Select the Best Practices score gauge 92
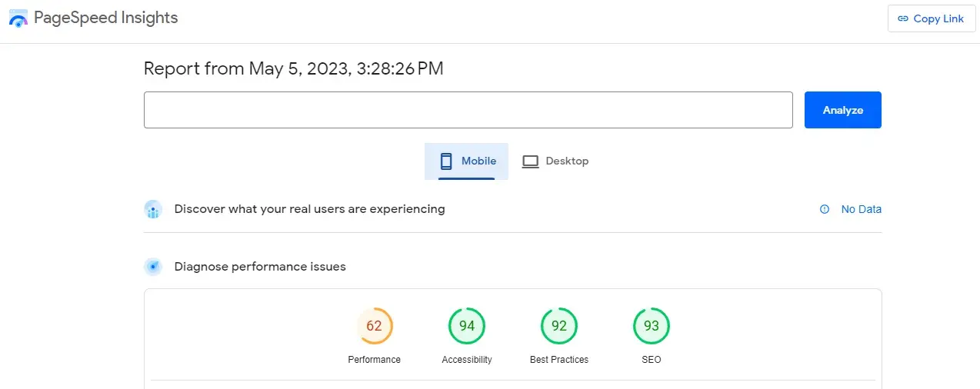 click(559, 326)
